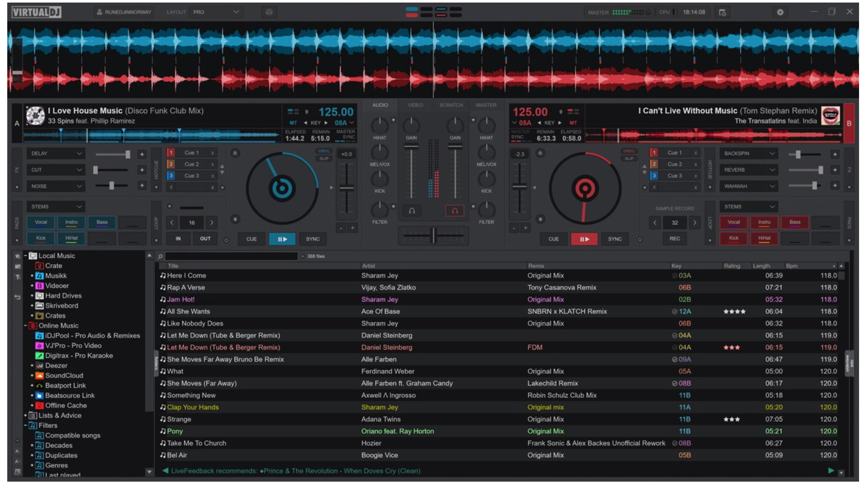The image size is (868, 491).
Task: Click the deck B eject icon
Action: point(540,153)
